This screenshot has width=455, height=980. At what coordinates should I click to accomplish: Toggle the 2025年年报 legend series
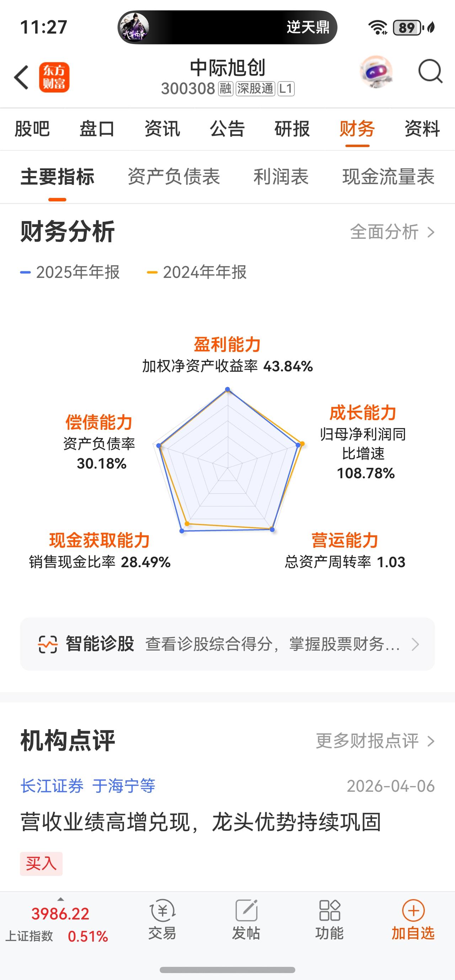tap(70, 272)
